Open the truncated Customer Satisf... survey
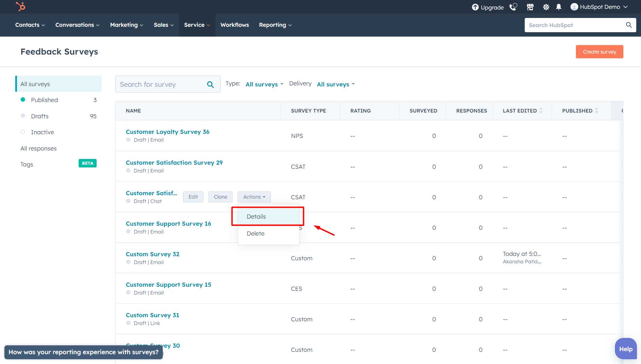 152,193
